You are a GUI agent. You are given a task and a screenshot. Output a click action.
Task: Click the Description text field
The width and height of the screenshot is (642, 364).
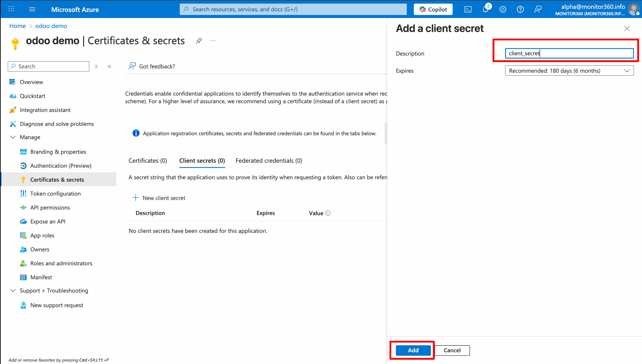[x=569, y=53]
